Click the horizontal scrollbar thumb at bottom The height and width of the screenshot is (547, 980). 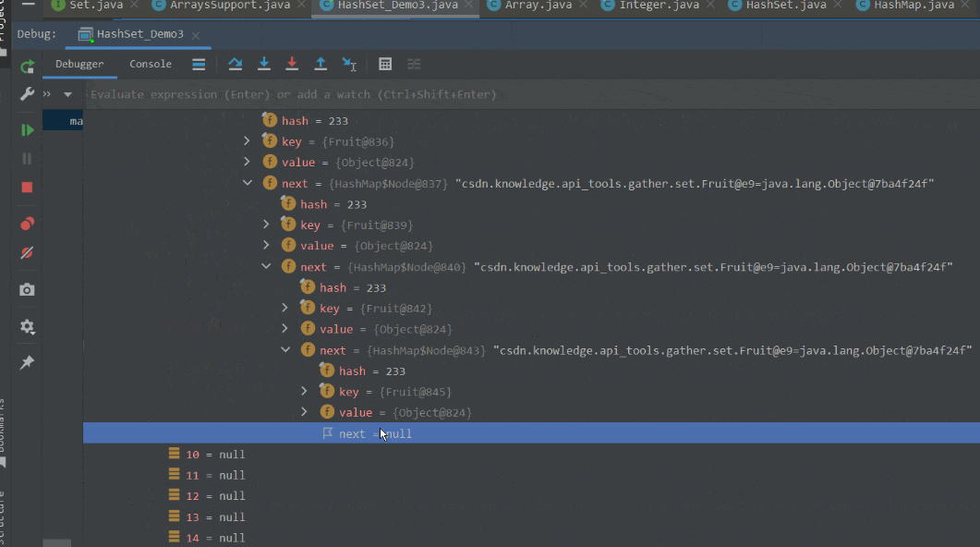[57, 543]
